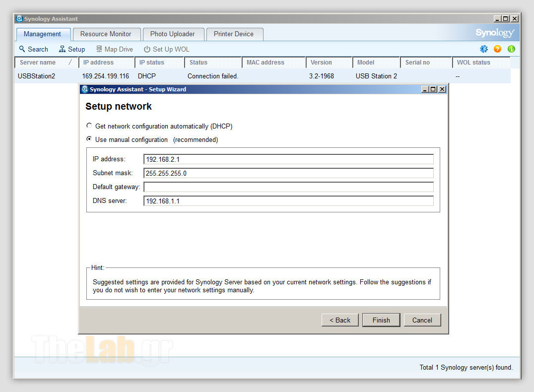Click the Back button in wizard
Image resolution: width=534 pixels, height=392 pixels.
340,320
